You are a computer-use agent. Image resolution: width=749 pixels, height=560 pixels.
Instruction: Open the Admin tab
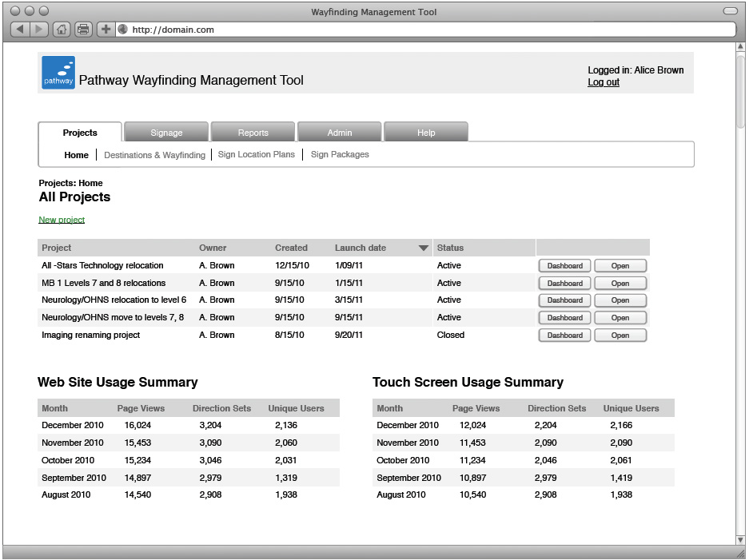point(339,133)
